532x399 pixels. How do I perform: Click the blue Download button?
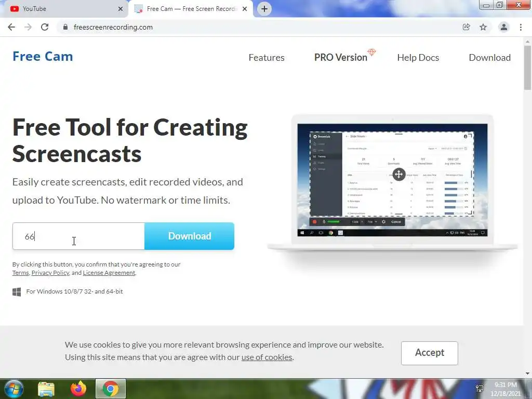[x=189, y=236]
